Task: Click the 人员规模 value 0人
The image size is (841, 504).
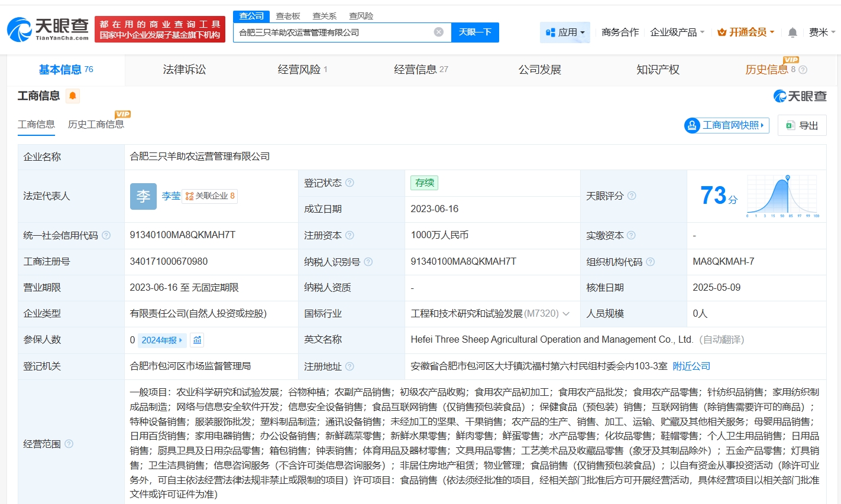Action: (700, 314)
